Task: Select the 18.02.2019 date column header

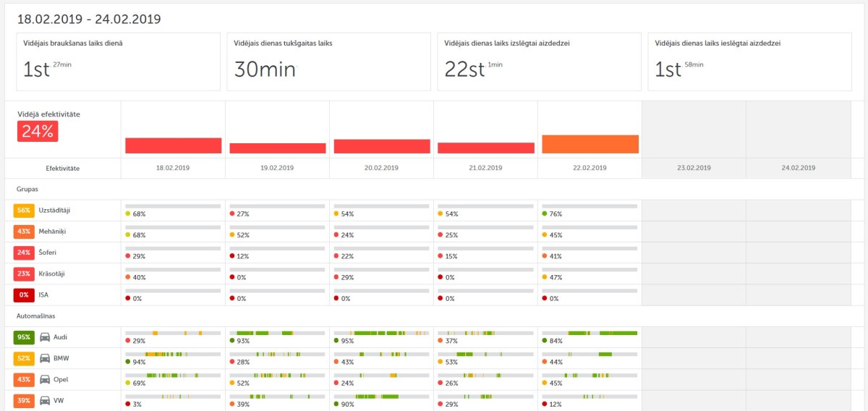Action: click(x=173, y=168)
